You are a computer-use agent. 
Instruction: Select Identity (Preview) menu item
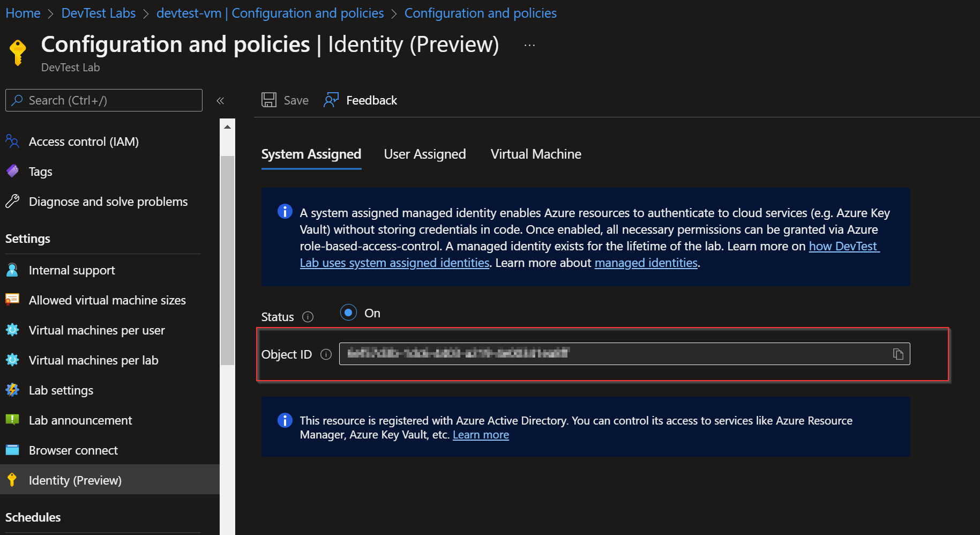click(x=110, y=479)
